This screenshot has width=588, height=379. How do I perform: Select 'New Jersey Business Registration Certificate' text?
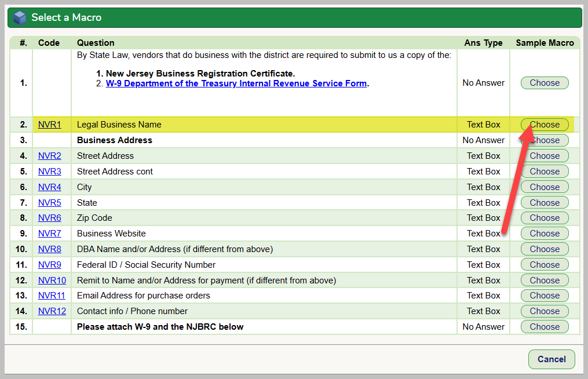coord(199,74)
